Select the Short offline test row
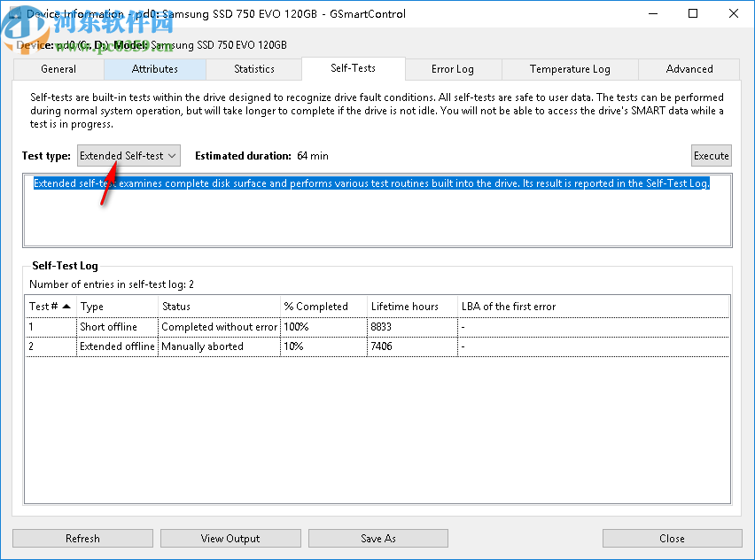The image size is (755, 560). point(377,327)
